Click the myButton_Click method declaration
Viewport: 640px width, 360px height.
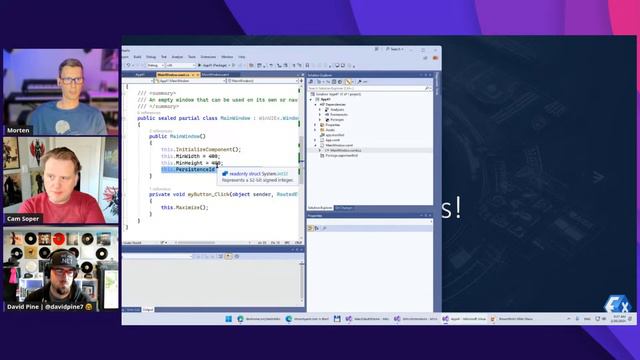(x=223, y=194)
